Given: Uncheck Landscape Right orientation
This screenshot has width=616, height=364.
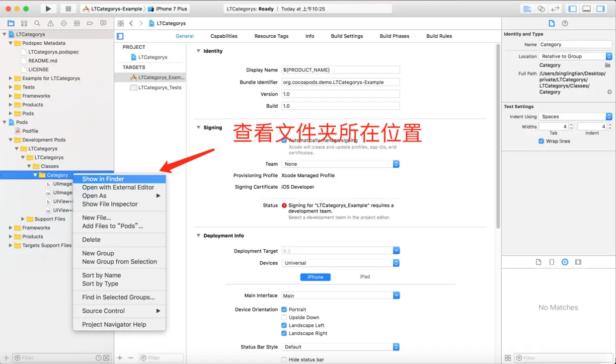Looking at the screenshot, I should pyautogui.click(x=284, y=333).
